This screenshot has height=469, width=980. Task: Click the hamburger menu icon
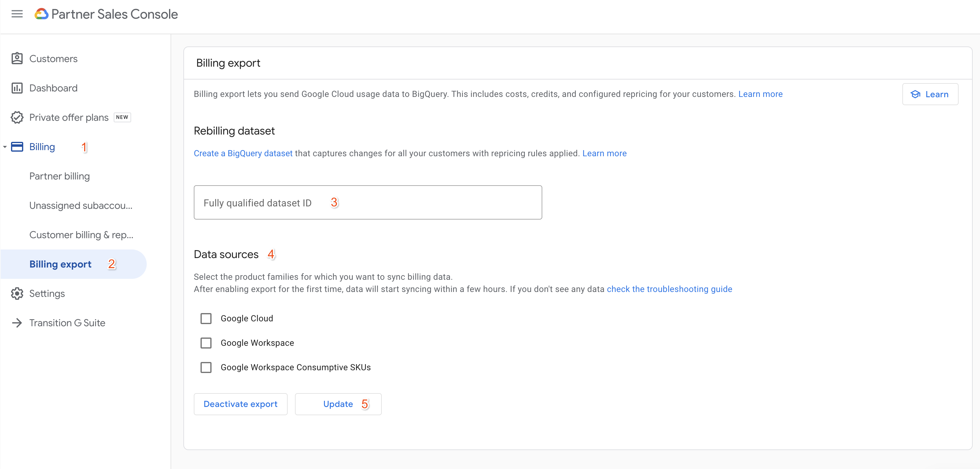click(17, 14)
